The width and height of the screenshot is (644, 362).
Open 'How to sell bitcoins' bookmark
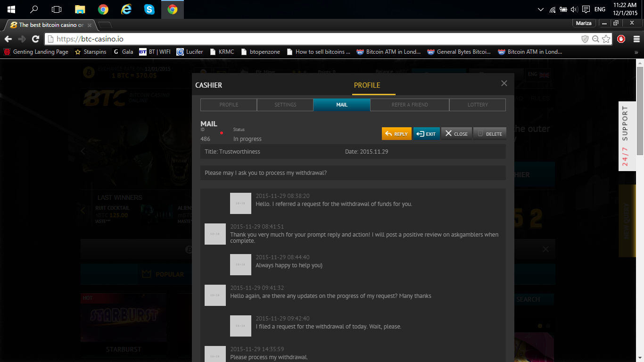pos(318,52)
